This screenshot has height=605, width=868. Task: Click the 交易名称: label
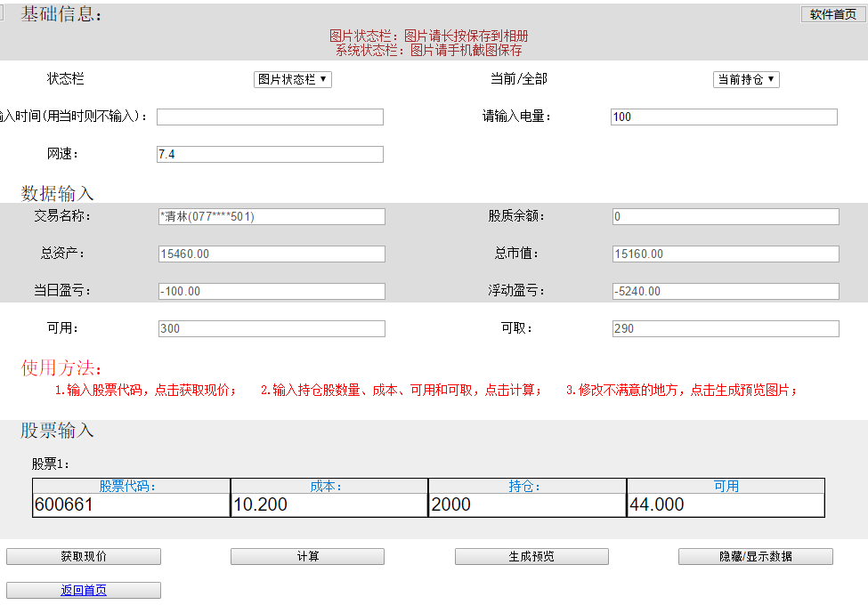point(62,215)
